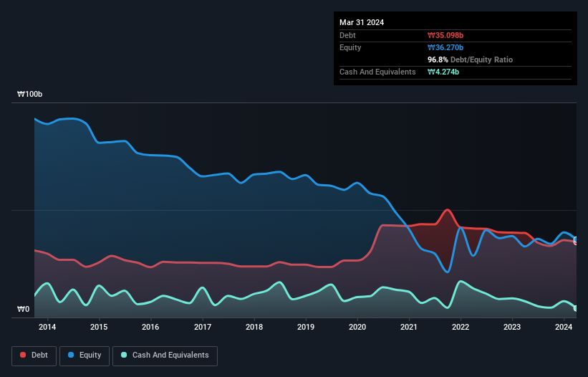Toggle the Cash And Equivalents legend button
This screenshot has width=588, height=377.
[x=165, y=355]
